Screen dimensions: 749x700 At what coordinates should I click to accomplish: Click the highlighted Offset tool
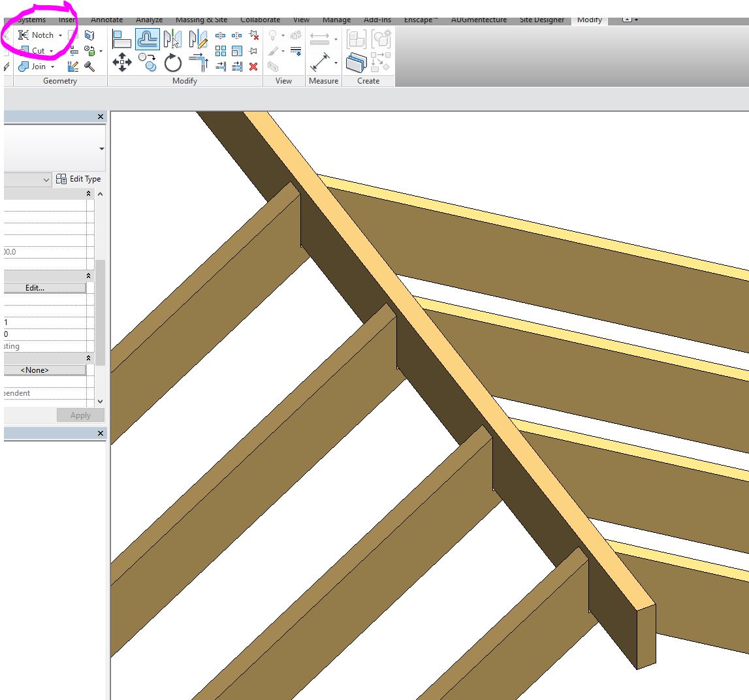tap(149, 38)
